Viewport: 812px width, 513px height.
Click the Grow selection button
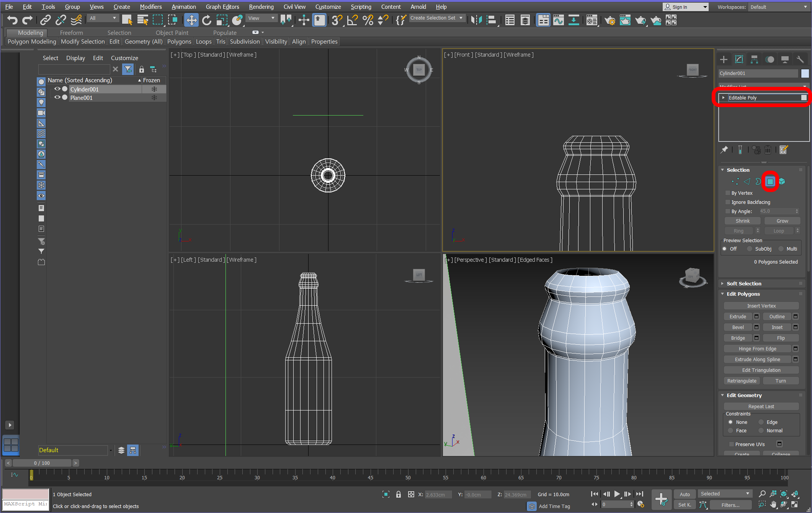[782, 221]
